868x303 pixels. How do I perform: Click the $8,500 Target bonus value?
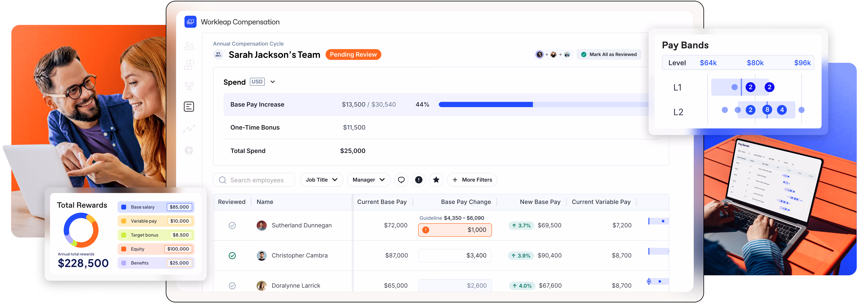tap(181, 235)
